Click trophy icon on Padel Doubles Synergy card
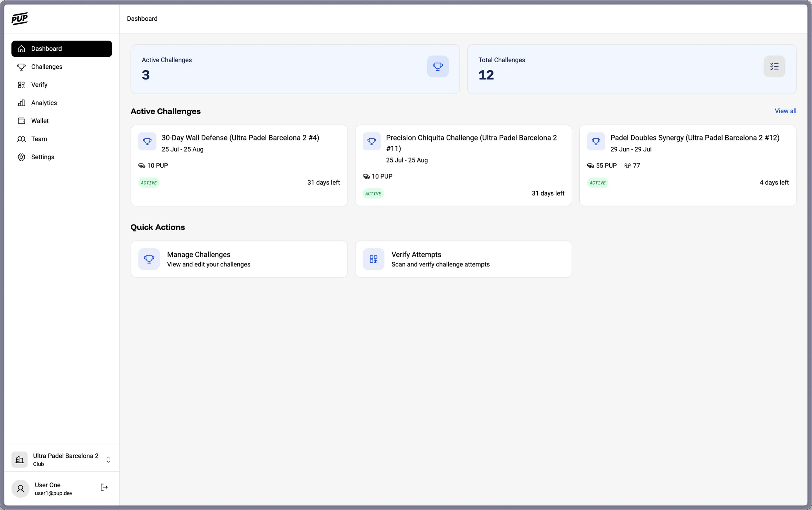 [596, 141]
